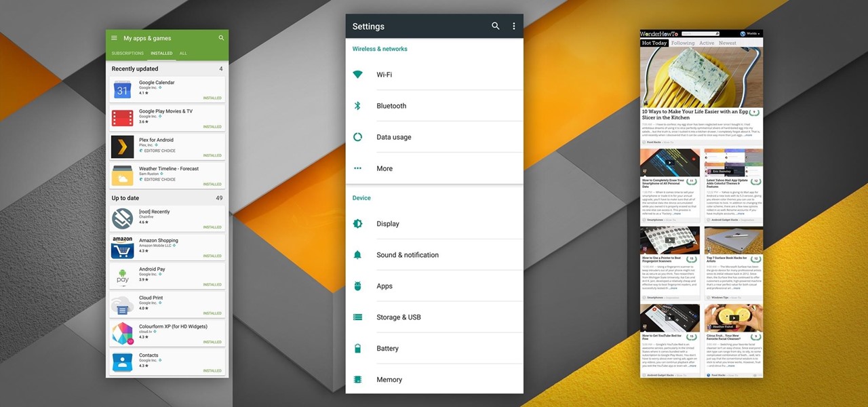Open the Active tab on WonderHowTo
Viewport: 868px width, 407px height.
[707, 43]
